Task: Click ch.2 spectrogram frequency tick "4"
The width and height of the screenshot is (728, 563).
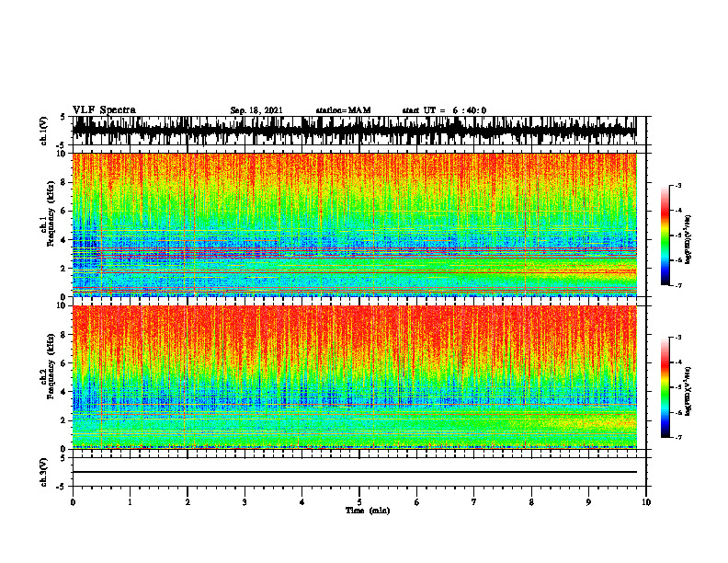Action: [64, 392]
